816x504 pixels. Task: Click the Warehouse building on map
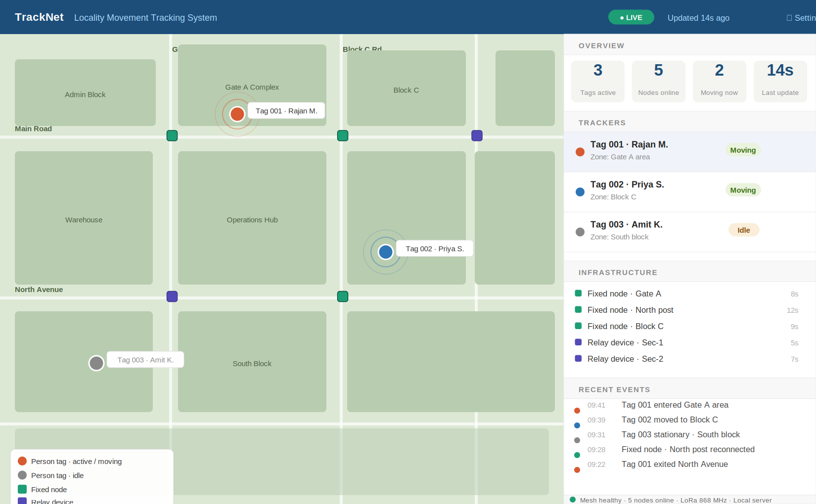click(84, 218)
